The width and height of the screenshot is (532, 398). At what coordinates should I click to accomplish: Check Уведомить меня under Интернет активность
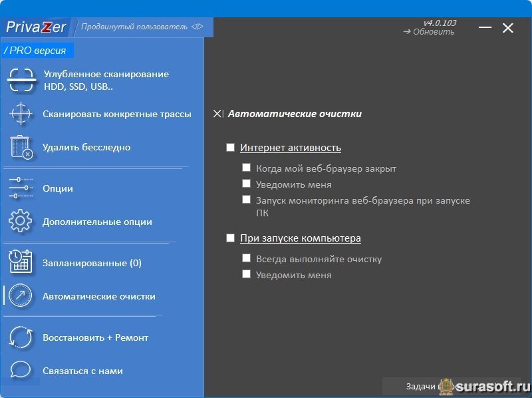coord(246,184)
